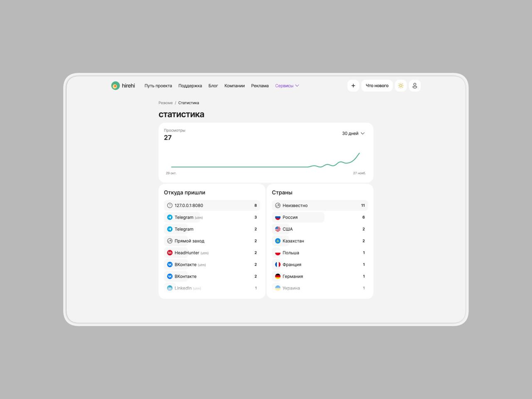
Task: Open the Компании navigation link
Action: [234, 86]
